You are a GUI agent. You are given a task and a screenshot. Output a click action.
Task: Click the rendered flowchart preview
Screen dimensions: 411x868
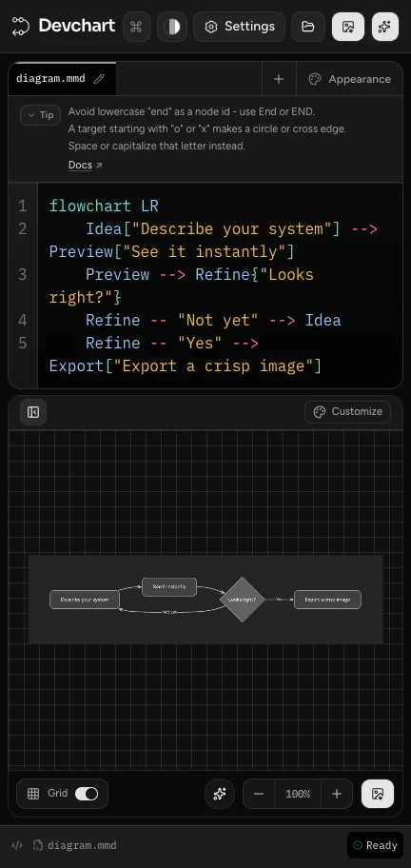pyautogui.click(x=205, y=599)
